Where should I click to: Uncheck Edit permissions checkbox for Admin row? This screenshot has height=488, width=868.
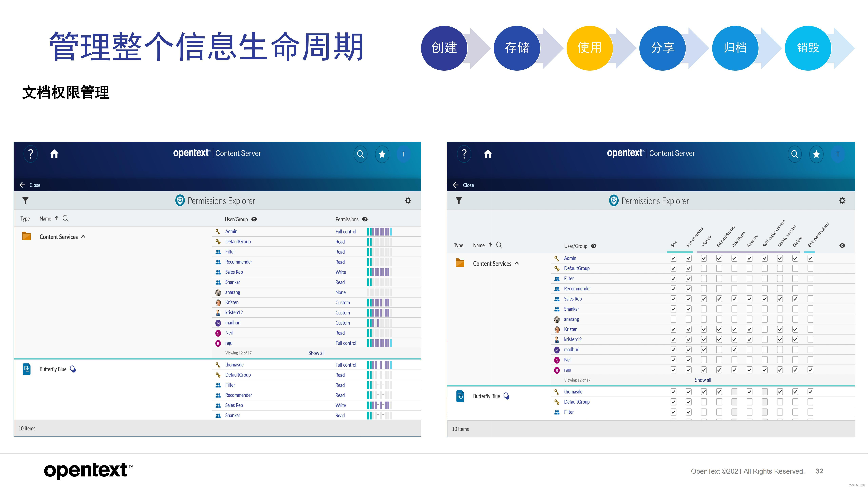point(810,258)
